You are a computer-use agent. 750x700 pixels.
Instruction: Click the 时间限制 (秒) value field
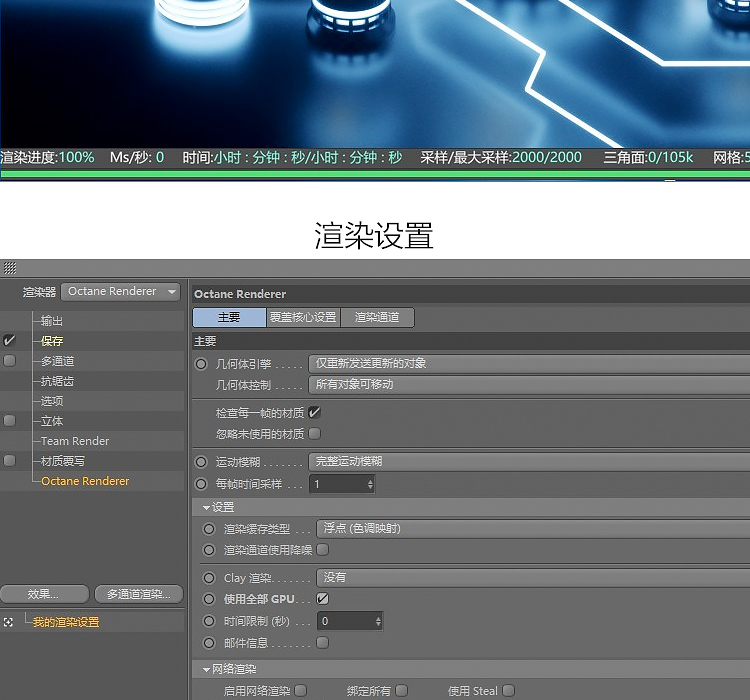346,621
